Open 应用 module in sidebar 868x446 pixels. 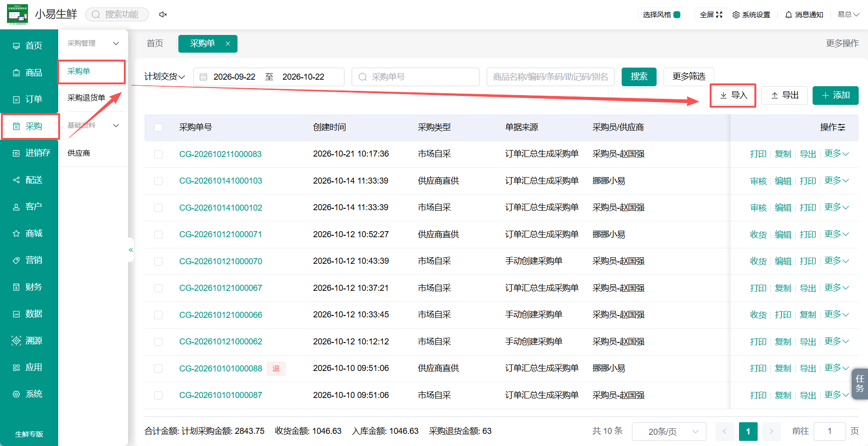point(29,367)
